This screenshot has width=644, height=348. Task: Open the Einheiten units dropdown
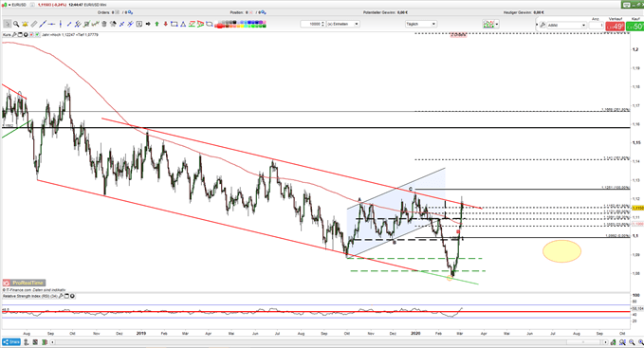343,25
